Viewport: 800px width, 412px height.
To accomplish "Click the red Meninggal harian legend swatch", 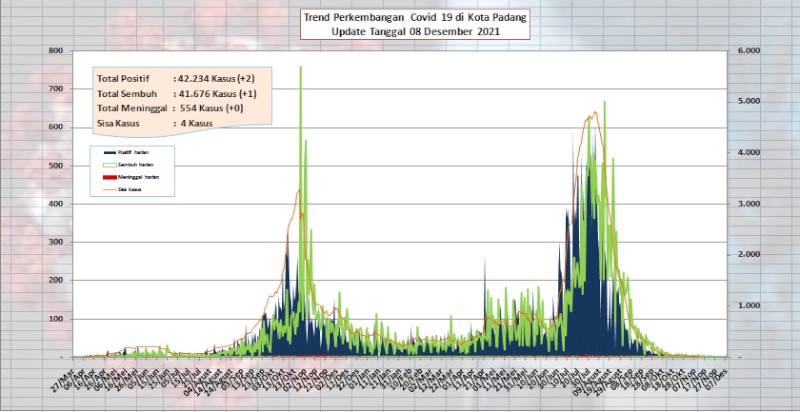I will 110,177.
